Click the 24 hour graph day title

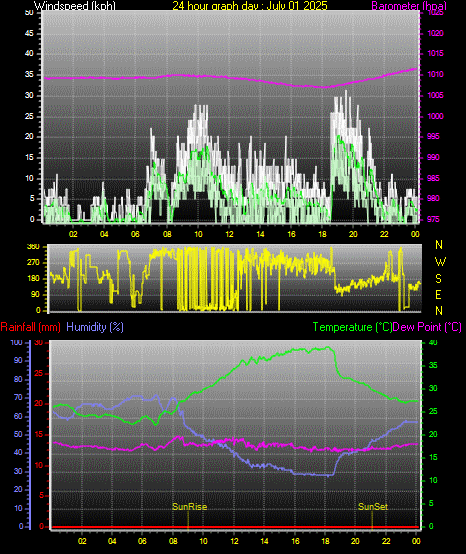point(250,6)
